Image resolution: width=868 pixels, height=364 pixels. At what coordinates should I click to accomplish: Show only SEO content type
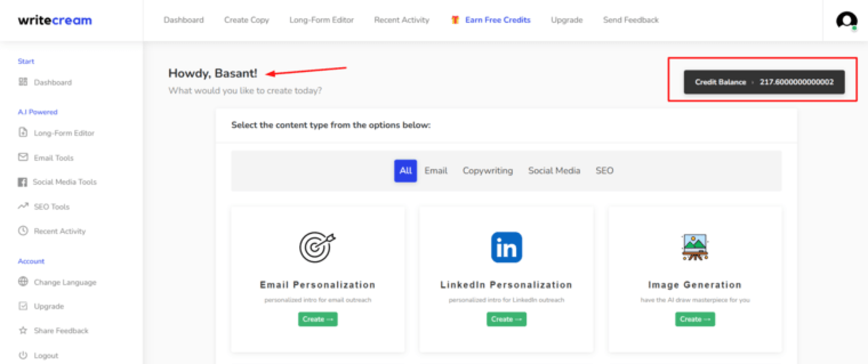(604, 171)
